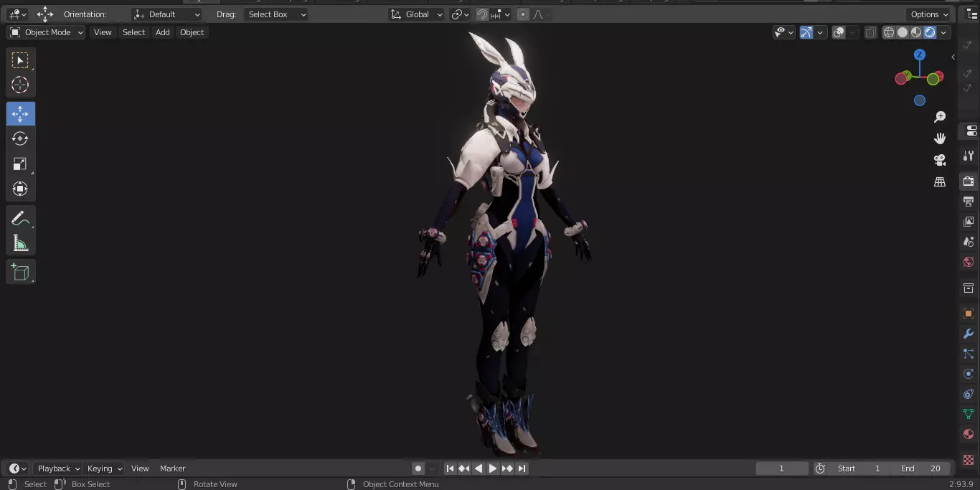Open the Add menu
Screen dimensions: 980x490
(x=163, y=32)
